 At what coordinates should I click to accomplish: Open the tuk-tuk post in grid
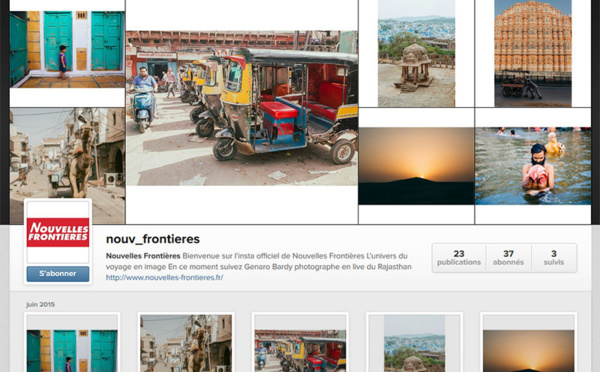pyautogui.click(x=300, y=343)
